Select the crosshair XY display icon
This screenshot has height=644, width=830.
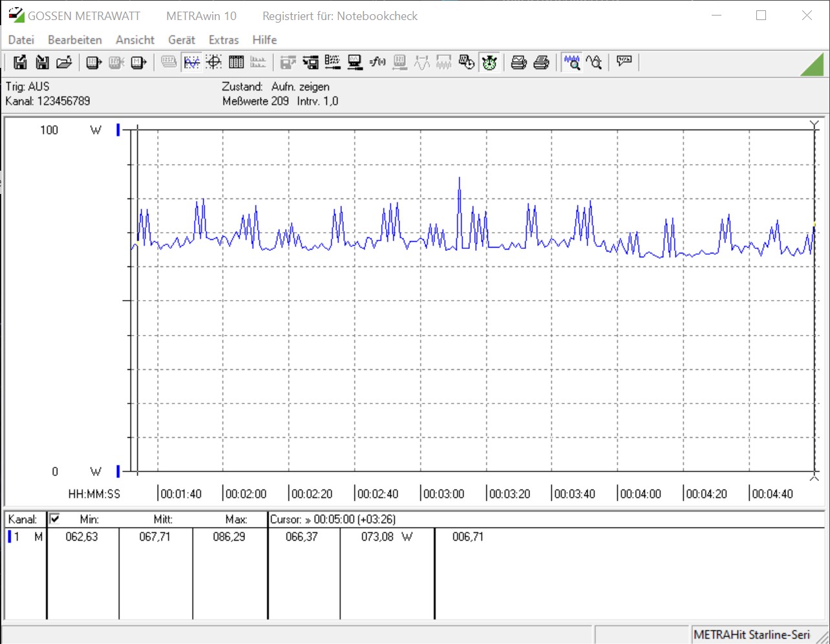pos(214,62)
